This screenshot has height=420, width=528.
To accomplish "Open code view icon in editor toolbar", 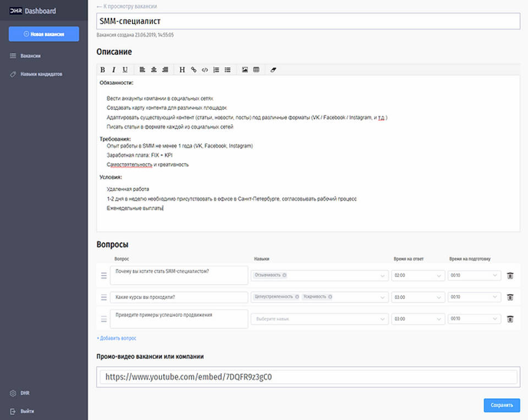I will coord(205,70).
